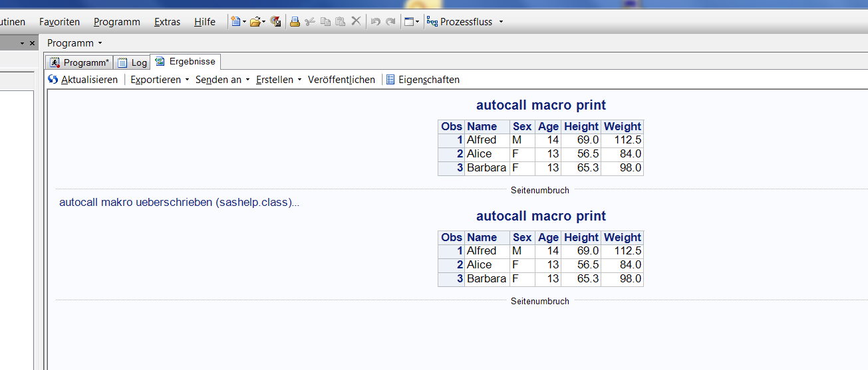Open the Favoriten menu
The height and width of the screenshot is (370, 868).
[x=59, y=22]
